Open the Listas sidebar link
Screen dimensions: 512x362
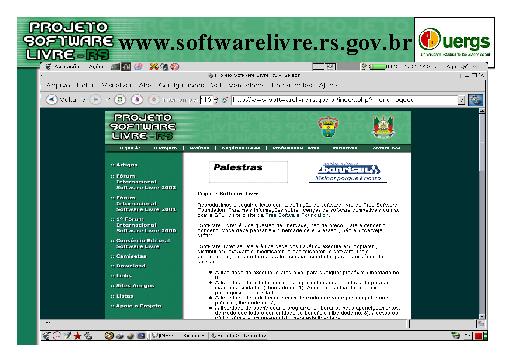[x=125, y=296]
